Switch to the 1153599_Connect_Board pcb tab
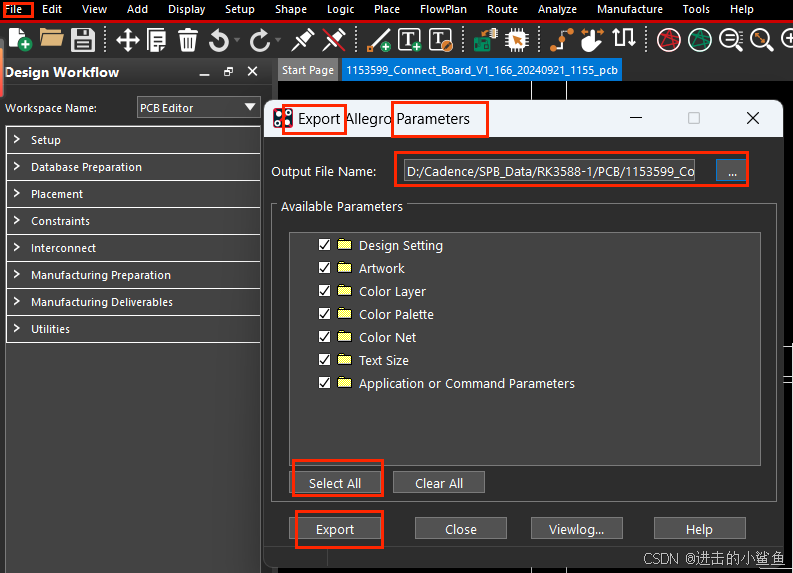Screen dimensions: 793x573 click(481, 70)
